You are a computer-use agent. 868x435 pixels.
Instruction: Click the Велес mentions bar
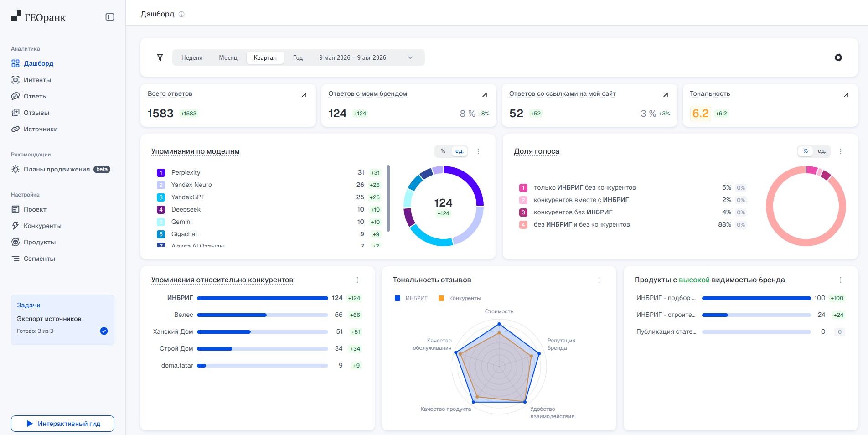coord(263,315)
